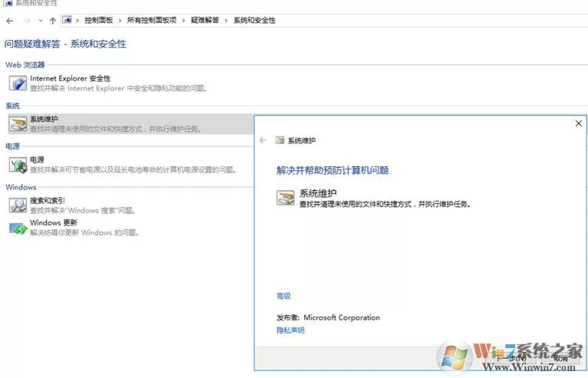Click the Internet Explorer 安全性 troubleshooter icon
Screen dimensions: 588x378
18,83
